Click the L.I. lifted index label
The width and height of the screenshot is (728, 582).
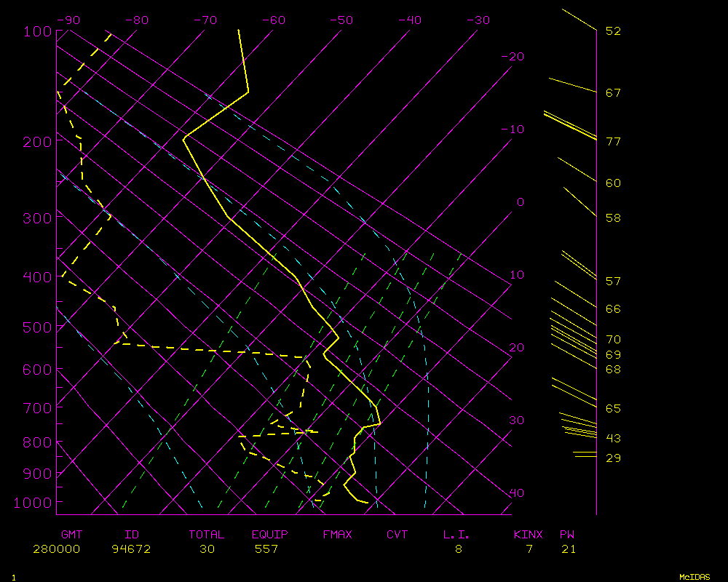coord(456,535)
